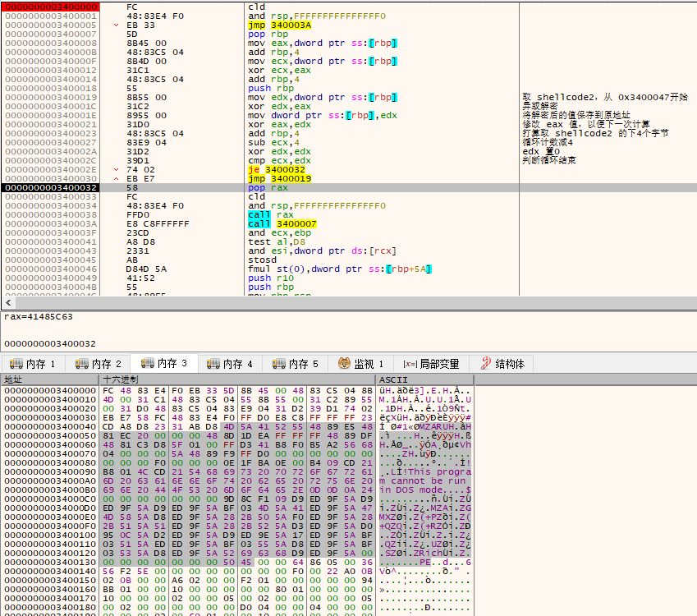Click the 内存 1 tab memory icon
The width and height of the screenshot is (697, 616).
16,364
